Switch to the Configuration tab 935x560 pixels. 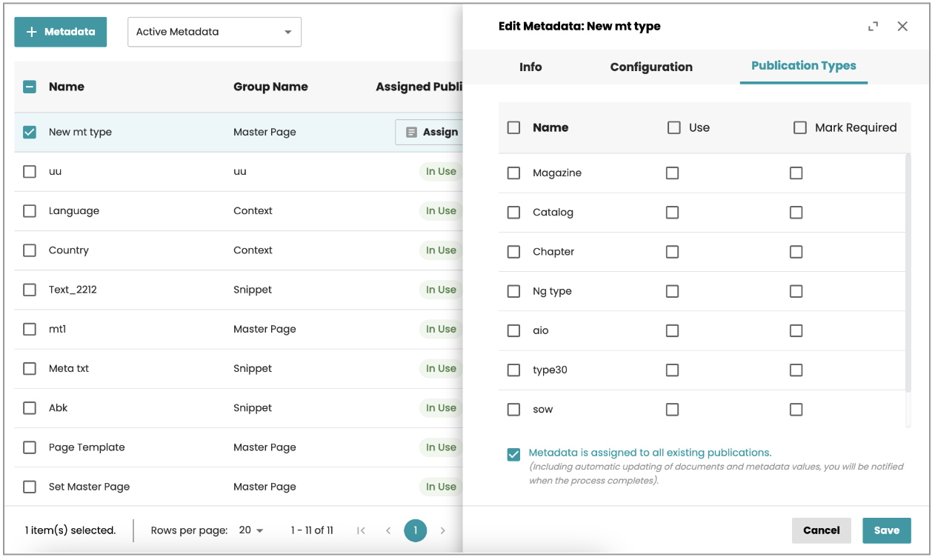pyautogui.click(x=650, y=67)
